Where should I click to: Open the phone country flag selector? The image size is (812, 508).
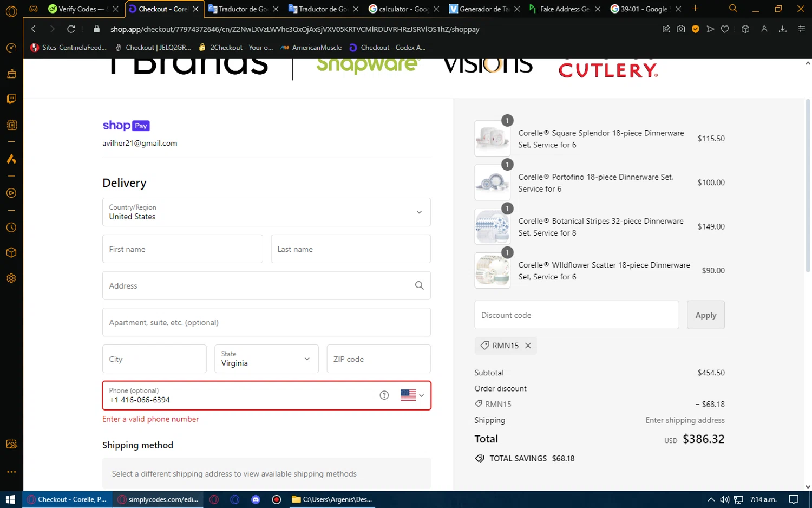412,395
